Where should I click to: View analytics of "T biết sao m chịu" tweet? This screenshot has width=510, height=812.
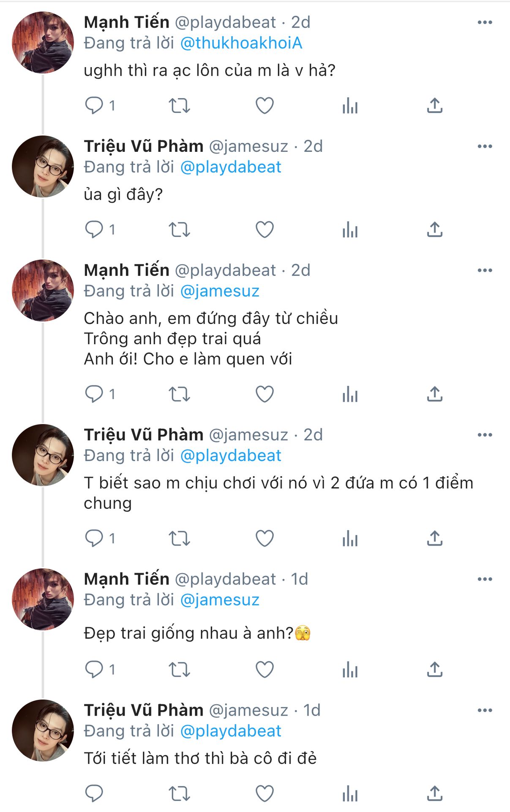350,538
